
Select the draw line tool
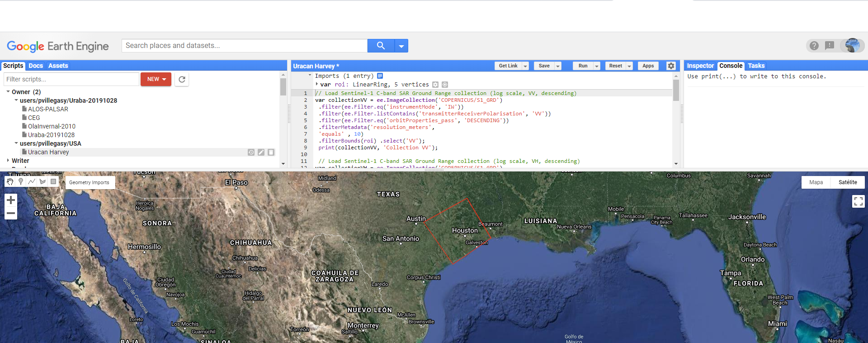pyautogui.click(x=32, y=181)
